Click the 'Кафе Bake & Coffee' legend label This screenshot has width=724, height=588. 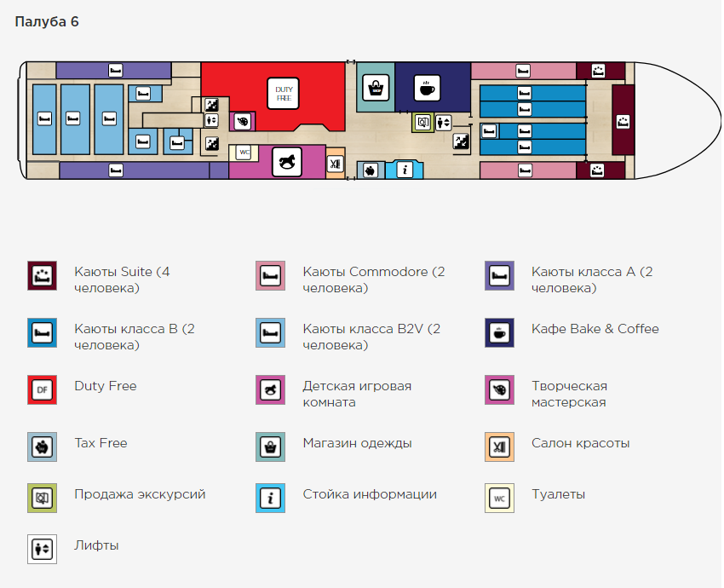tap(595, 329)
